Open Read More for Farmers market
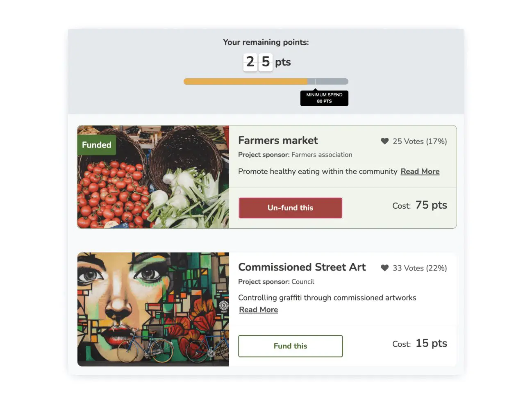The width and height of the screenshot is (532, 403). tap(420, 171)
